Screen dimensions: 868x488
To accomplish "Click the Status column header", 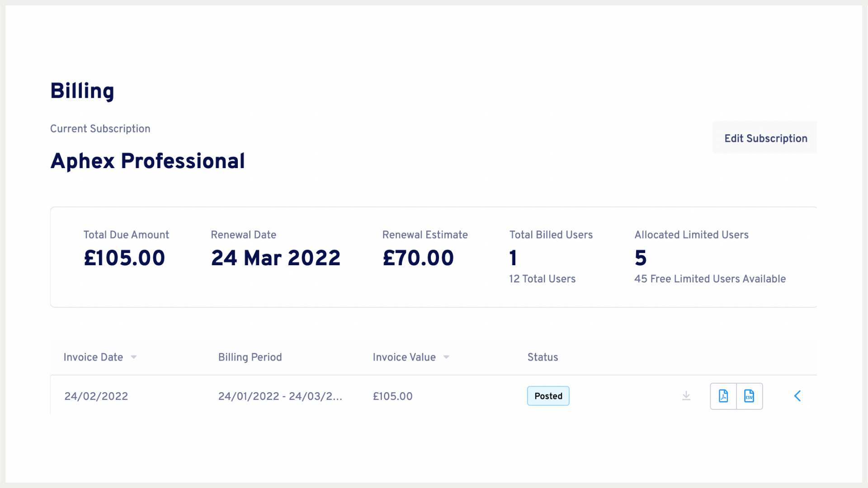I will 542,357.
